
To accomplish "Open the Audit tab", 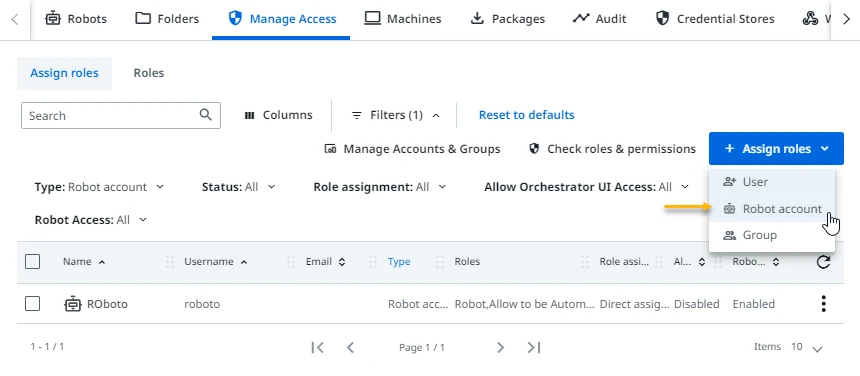I will pyautogui.click(x=599, y=19).
